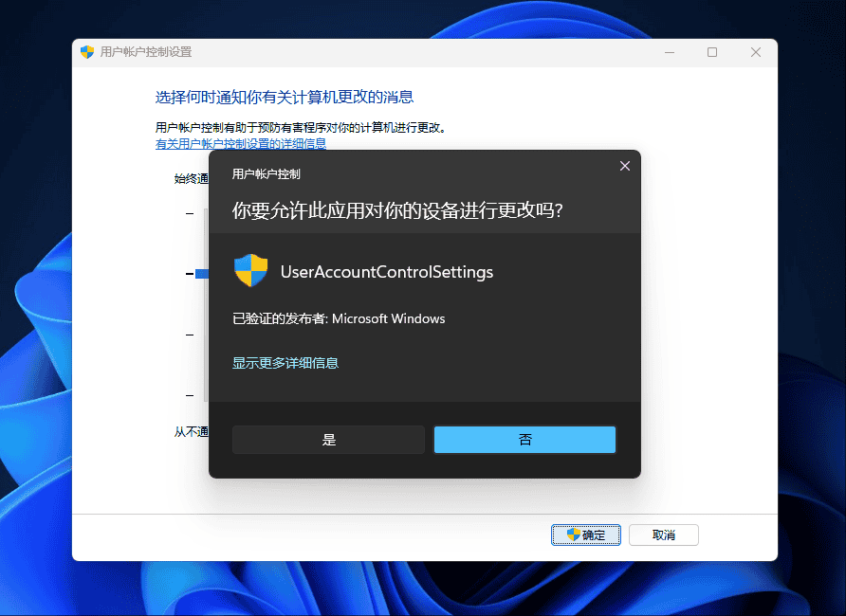Open 有关用户帐户控制设置的详细信息 link
The image size is (846, 616).
click(241, 144)
